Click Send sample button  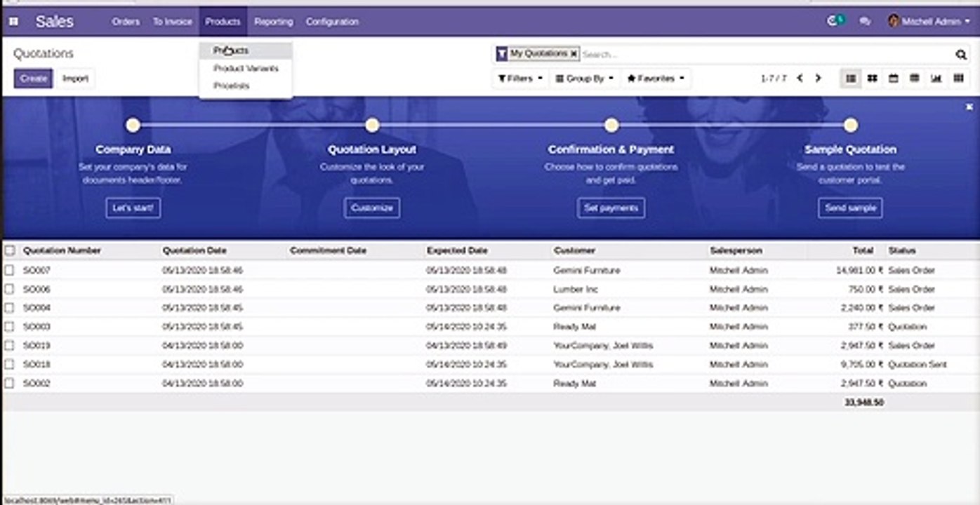pyautogui.click(x=850, y=208)
